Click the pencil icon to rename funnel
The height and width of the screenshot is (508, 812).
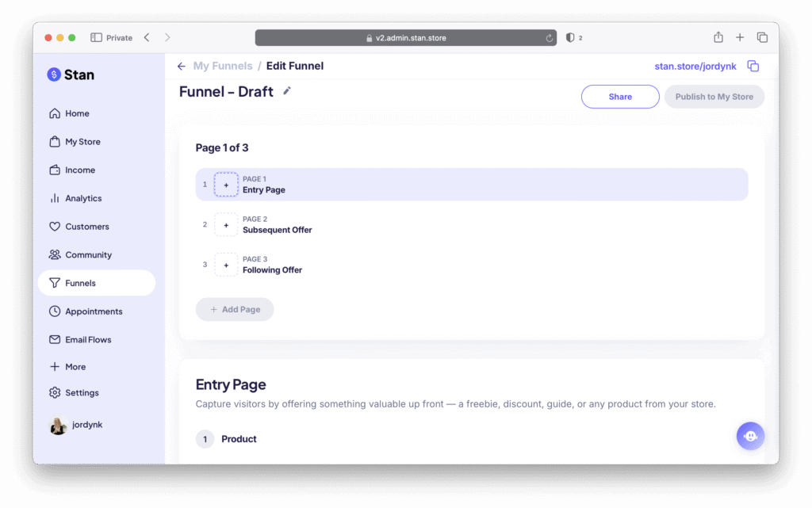[x=286, y=91]
